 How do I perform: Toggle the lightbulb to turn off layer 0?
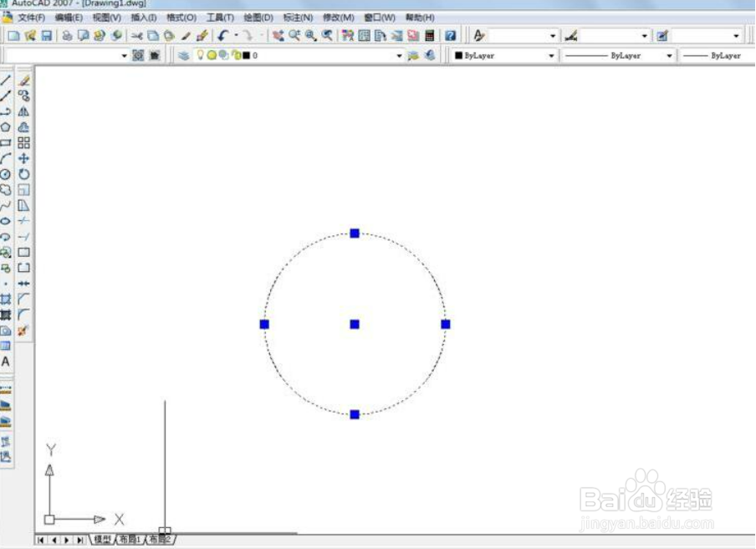tap(201, 55)
